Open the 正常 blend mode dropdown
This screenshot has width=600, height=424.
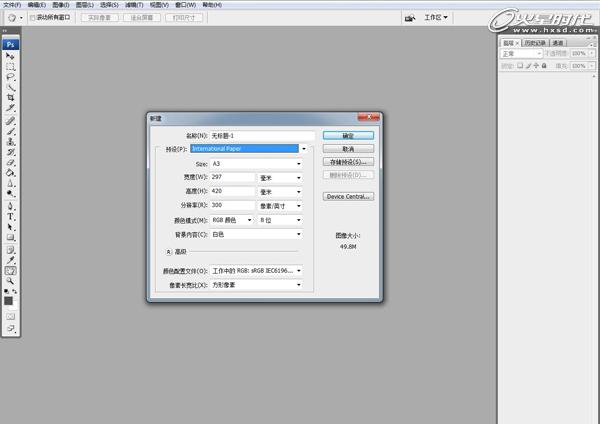click(x=521, y=54)
